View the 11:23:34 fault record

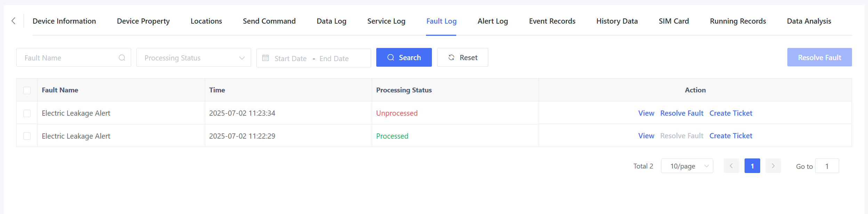tap(646, 113)
